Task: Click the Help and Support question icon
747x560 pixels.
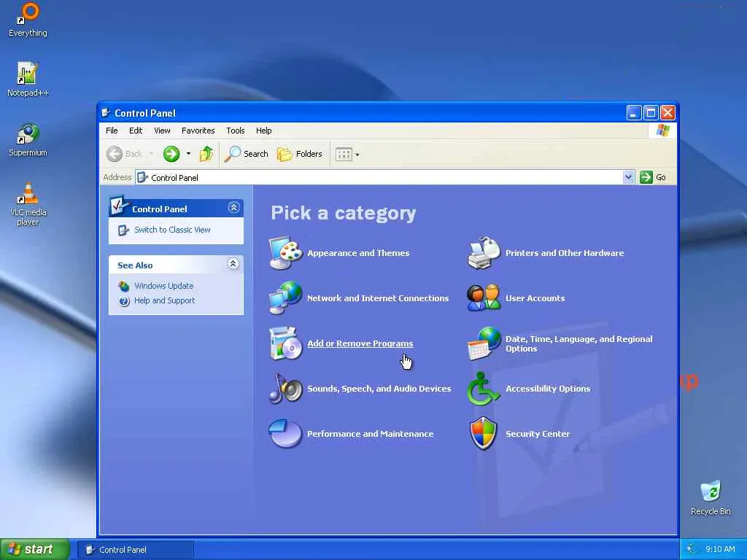Action: pos(124,301)
